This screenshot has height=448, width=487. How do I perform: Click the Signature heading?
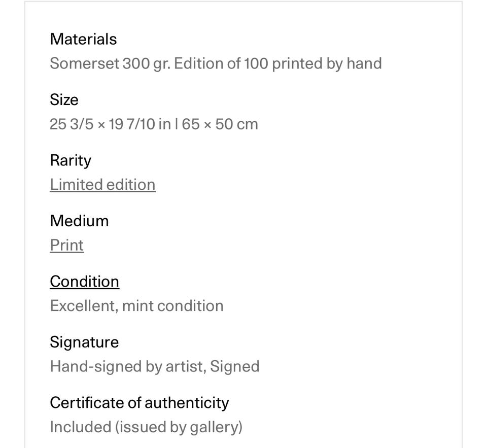(x=84, y=342)
